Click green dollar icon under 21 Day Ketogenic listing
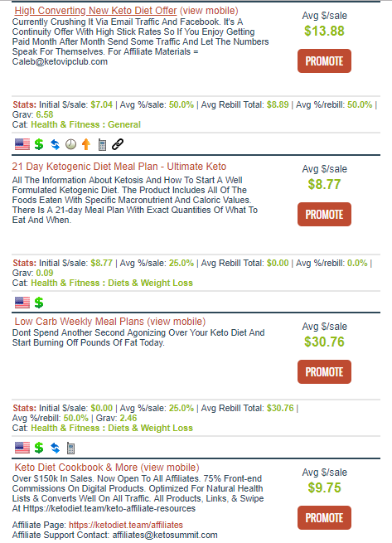Viewport: 392px width, 543px height. click(x=39, y=303)
